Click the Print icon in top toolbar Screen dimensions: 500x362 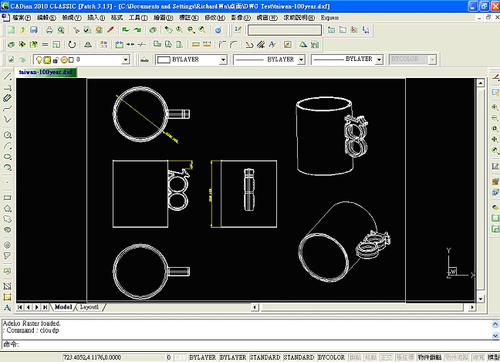49,30
